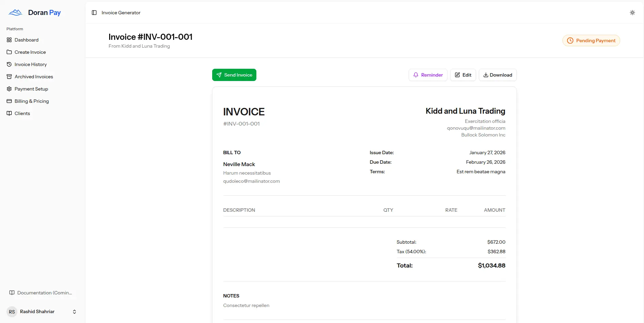
Task: Open Documentation (Coming soon) link
Action: [x=43, y=293]
